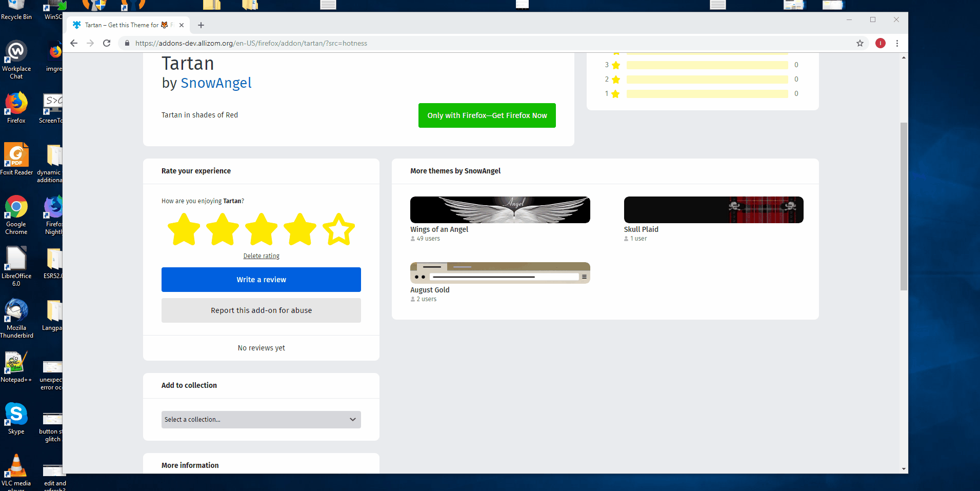Open LibreOffice 6.0 desktop icon
The width and height of the screenshot is (980, 491).
pos(16,266)
